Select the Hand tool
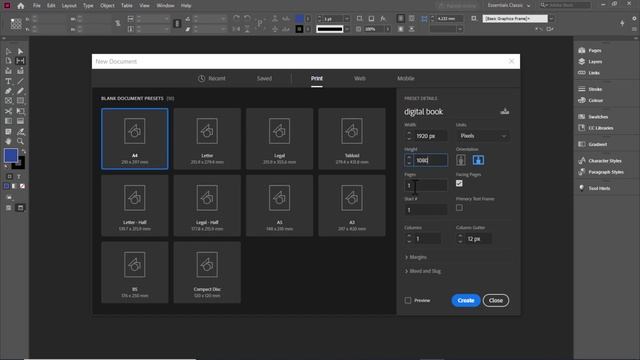This screenshot has width=640, height=360. click(x=8, y=141)
